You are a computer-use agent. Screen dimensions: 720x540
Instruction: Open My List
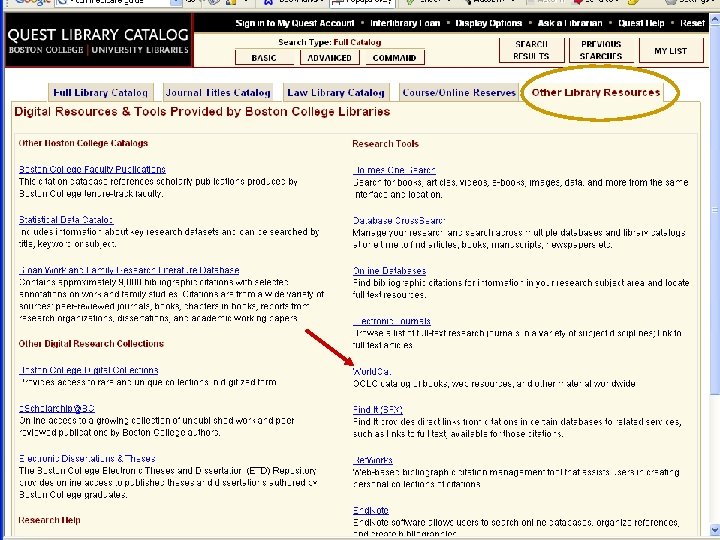pyautogui.click(x=670, y=51)
